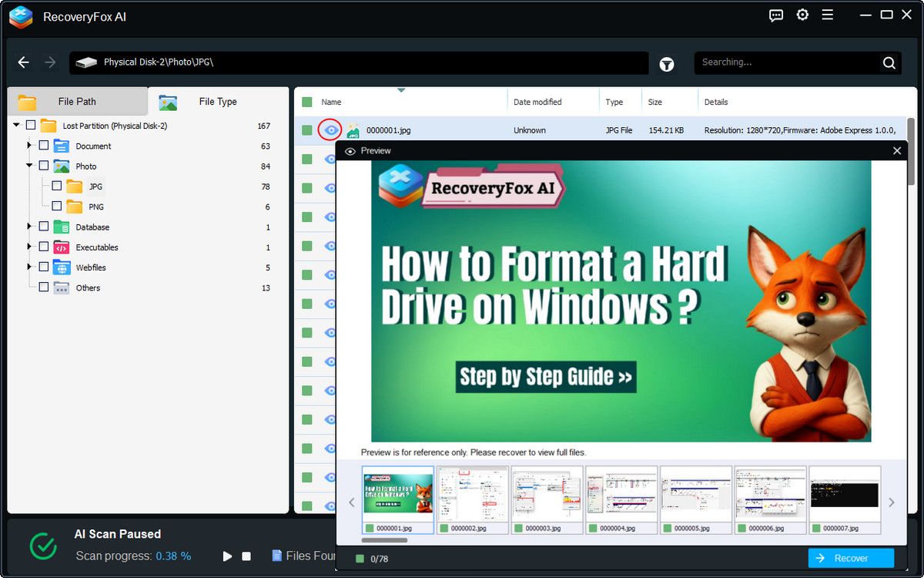Check the JPG folder checkbox
This screenshot has height=578, width=924.
coord(57,186)
